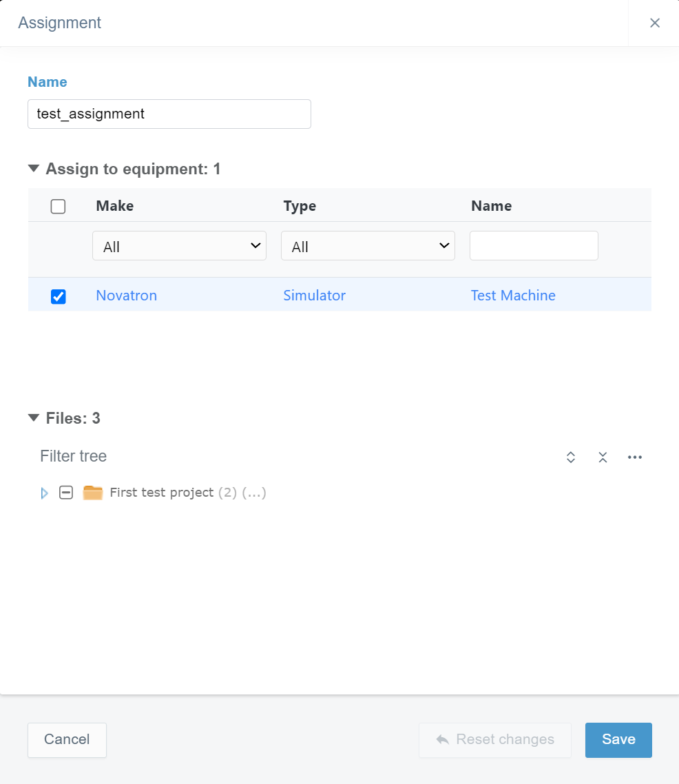
Task: Uncheck the Novatron Test Machine checkbox
Action: [59, 296]
